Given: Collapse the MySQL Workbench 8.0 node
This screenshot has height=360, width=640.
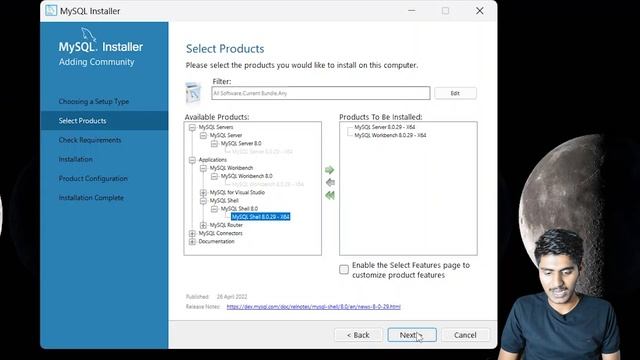Looking at the screenshot, I should [x=214, y=176].
